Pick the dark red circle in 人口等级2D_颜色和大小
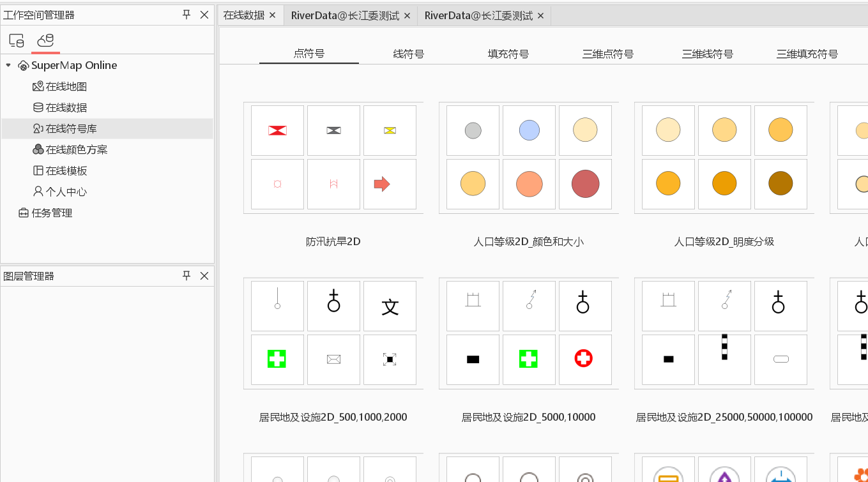The width and height of the screenshot is (868, 482). tap(585, 185)
